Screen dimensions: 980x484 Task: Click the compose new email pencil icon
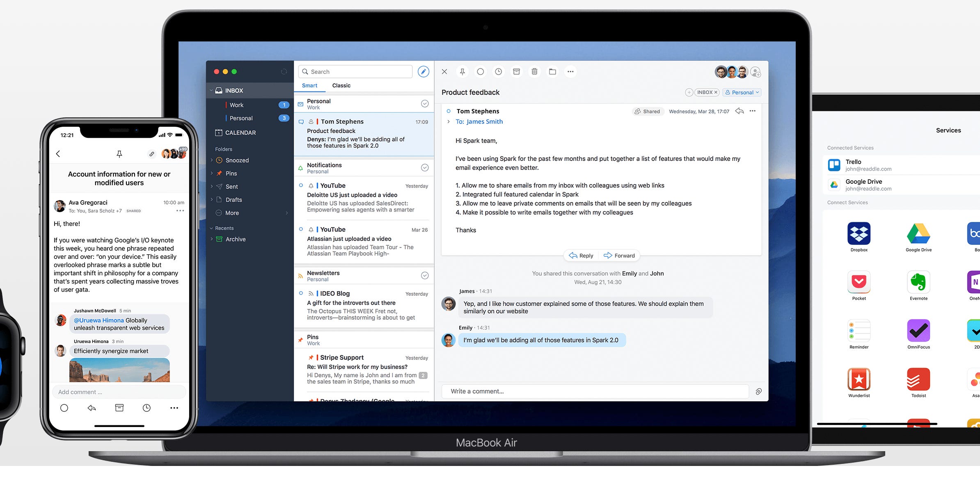coord(423,71)
